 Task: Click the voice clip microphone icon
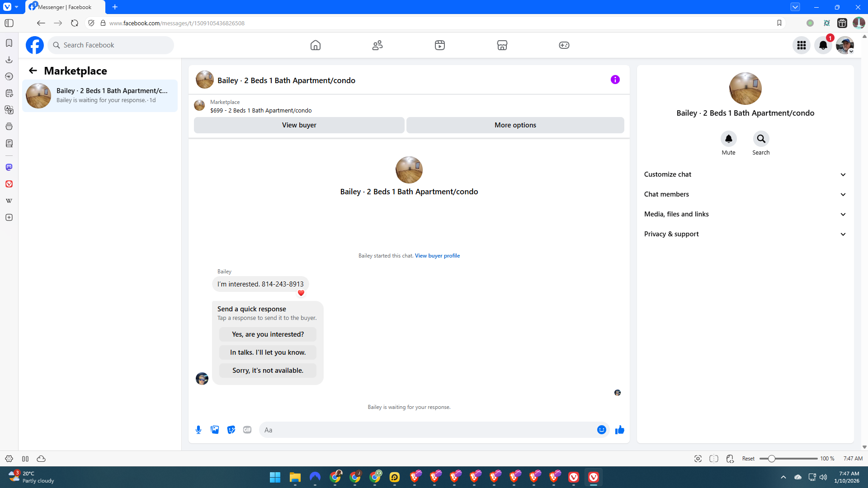pos(198,430)
